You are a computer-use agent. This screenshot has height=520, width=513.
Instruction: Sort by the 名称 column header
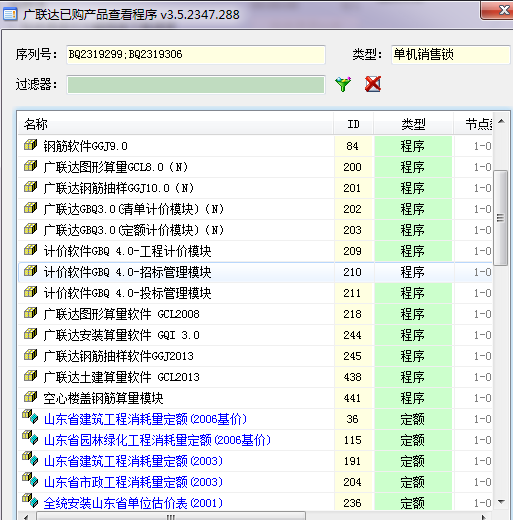click(x=176, y=124)
